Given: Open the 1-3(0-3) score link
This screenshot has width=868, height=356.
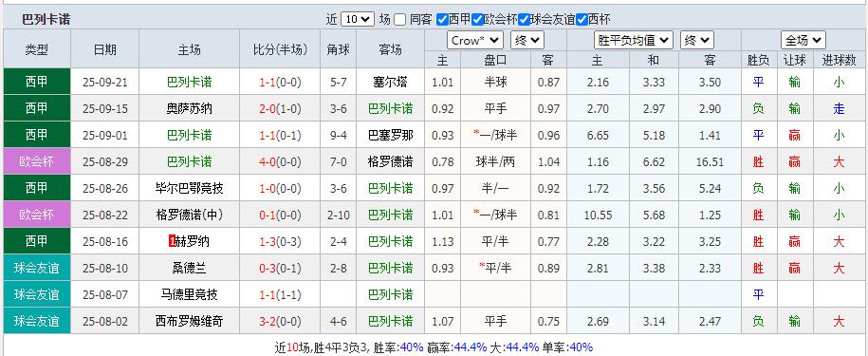Looking at the screenshot, I should 280,241.
